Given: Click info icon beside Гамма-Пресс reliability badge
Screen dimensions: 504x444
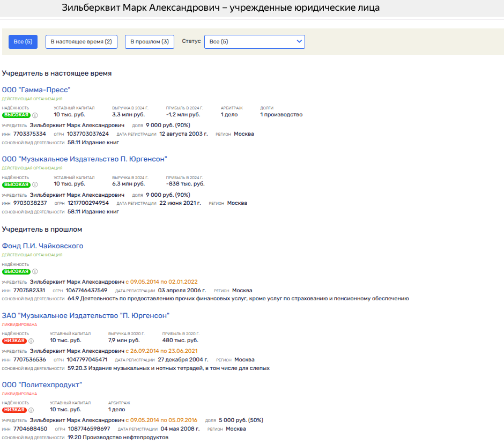Looking at the screenshot, I should (35, 115).
